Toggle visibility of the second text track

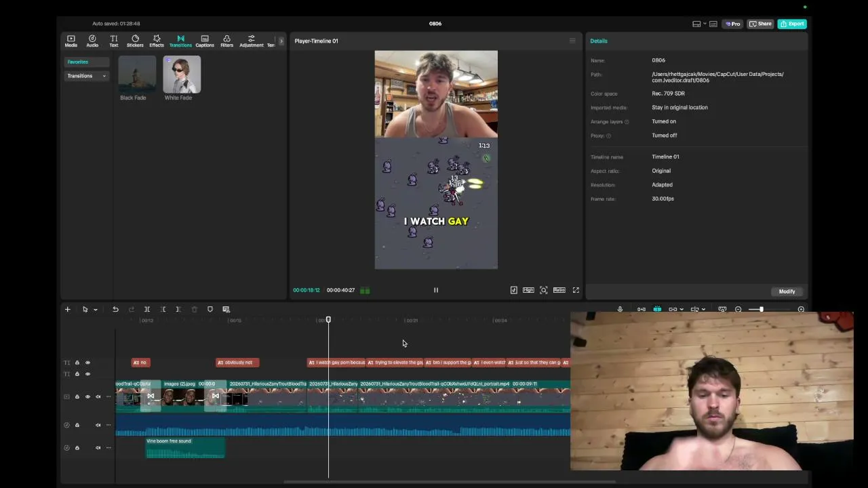pyautogui.click(x=87, y=374)
